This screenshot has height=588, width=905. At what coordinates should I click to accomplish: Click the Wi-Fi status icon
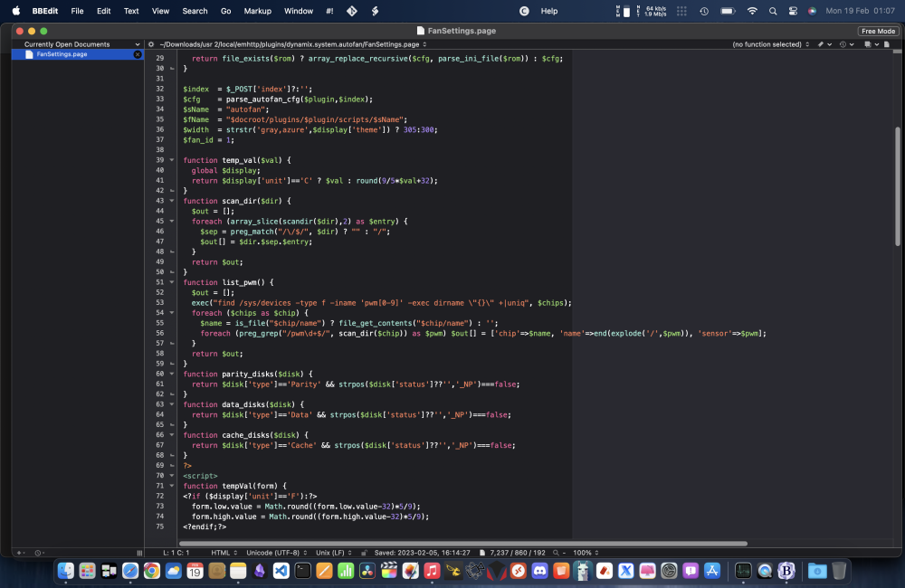tap(752, 11)
